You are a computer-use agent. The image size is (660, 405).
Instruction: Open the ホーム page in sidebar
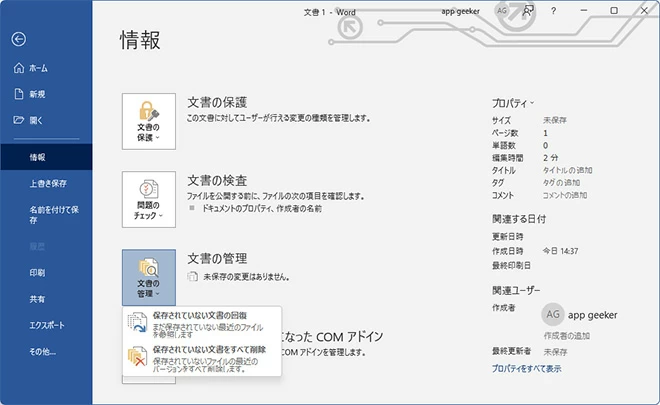click(35, 68)
